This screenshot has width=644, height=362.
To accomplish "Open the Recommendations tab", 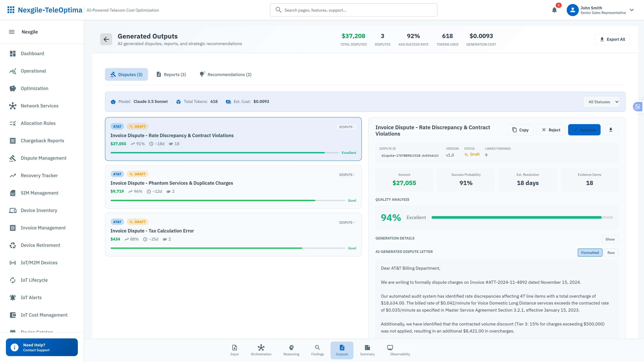I will [x=225, y=74].
